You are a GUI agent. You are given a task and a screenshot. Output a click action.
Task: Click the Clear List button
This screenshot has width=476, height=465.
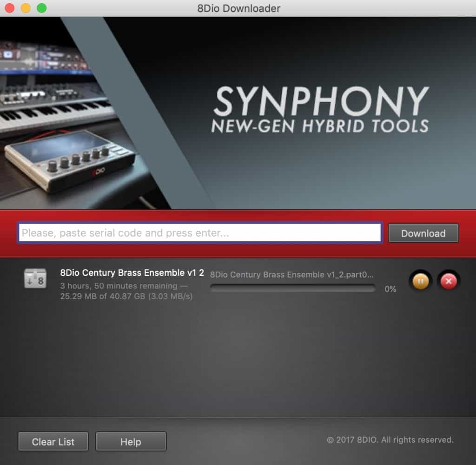coord(53,442)
